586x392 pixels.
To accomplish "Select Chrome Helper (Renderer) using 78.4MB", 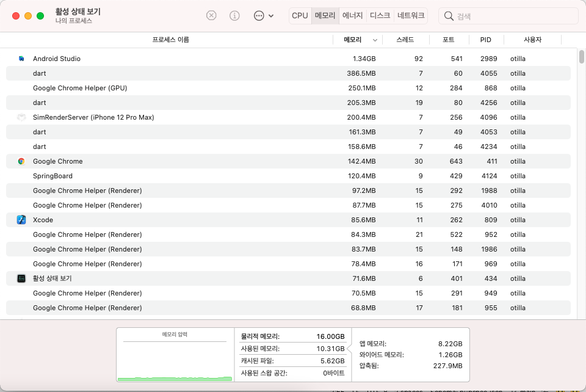I will (x=288, y=264).
